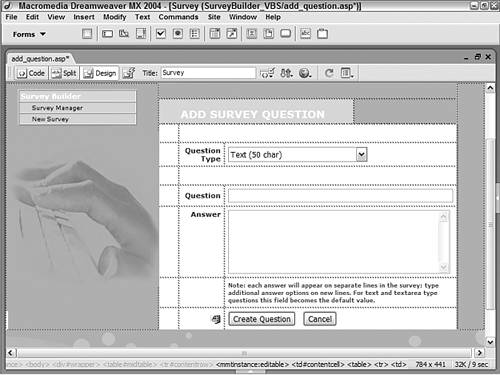
Task: Click the Question text field
Action: coord(340,196)
